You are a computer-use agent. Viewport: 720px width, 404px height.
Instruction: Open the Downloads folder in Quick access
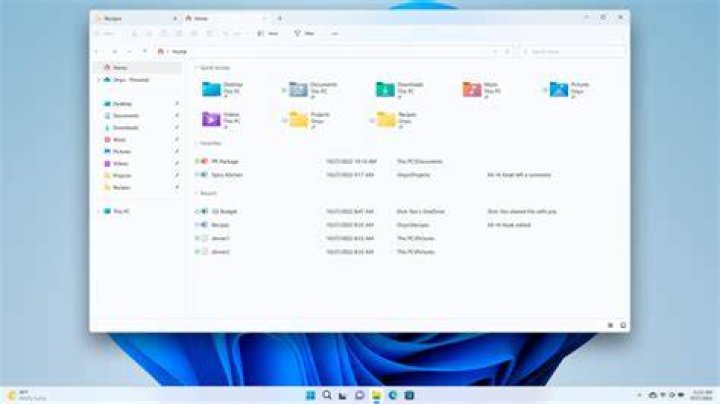pos(399,90)
